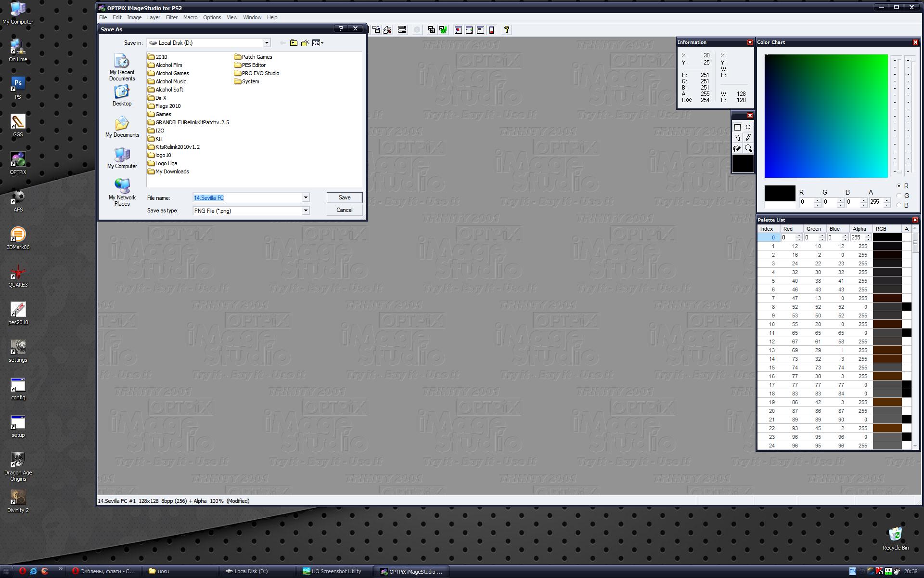Viewport: 924px width, 578px height.
Task: Open the Image menu
Action: (134, 17)
